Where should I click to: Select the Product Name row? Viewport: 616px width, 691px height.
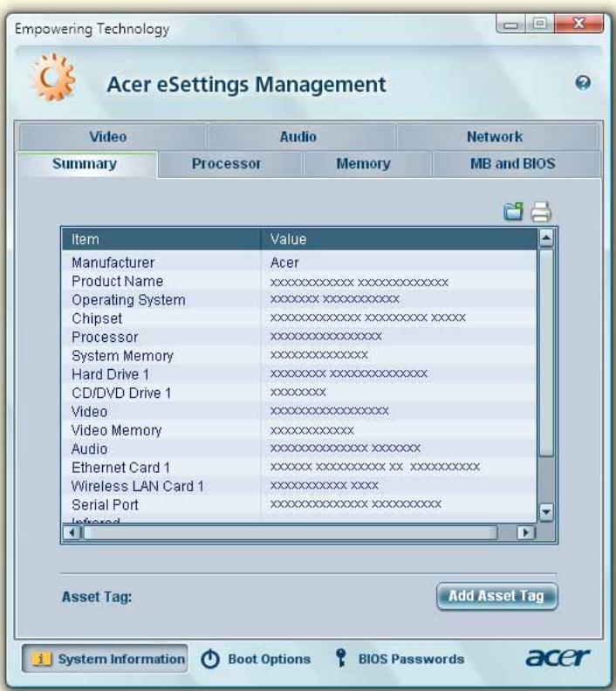[299, 281]
